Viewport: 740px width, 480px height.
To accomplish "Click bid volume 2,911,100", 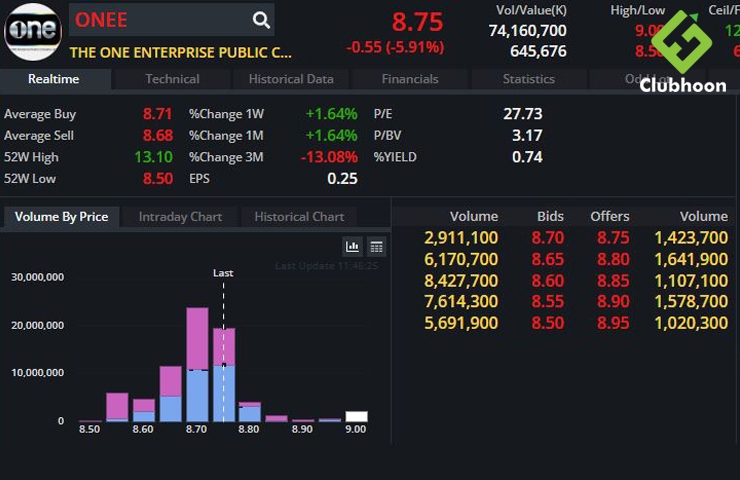I will click(x=461, y=237).
